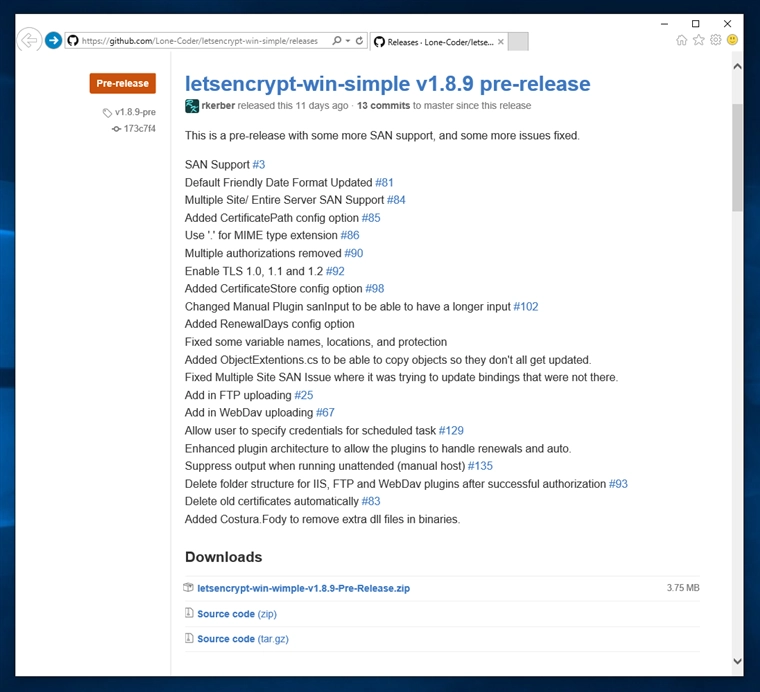Screen dimensions: 760x692
Task: Click the scrollbar up arrow
Action: point(737,66)
